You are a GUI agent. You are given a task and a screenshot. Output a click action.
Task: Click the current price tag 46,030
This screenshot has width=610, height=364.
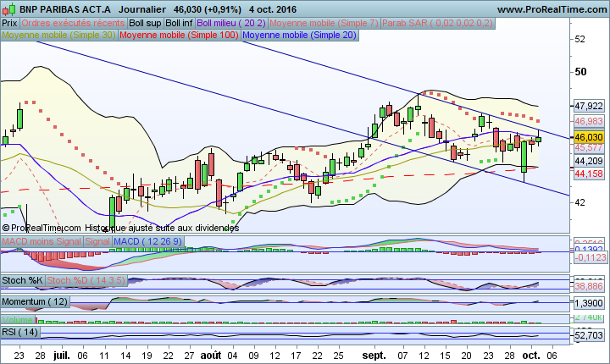(589, 137)
